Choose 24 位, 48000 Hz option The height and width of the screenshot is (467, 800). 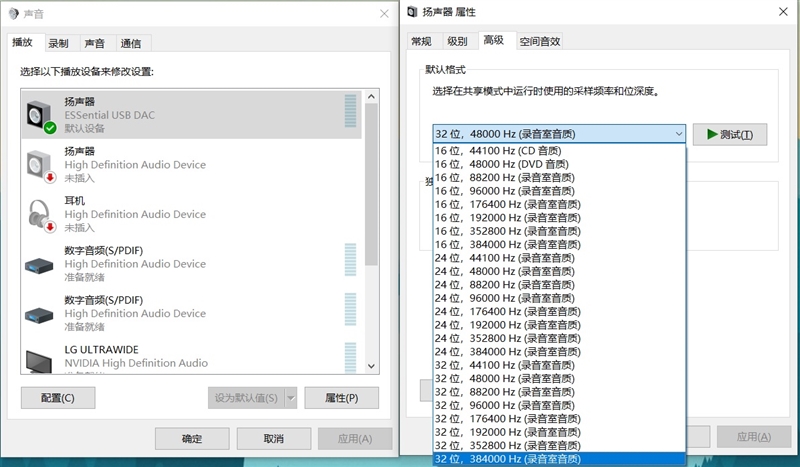(559, 271)
